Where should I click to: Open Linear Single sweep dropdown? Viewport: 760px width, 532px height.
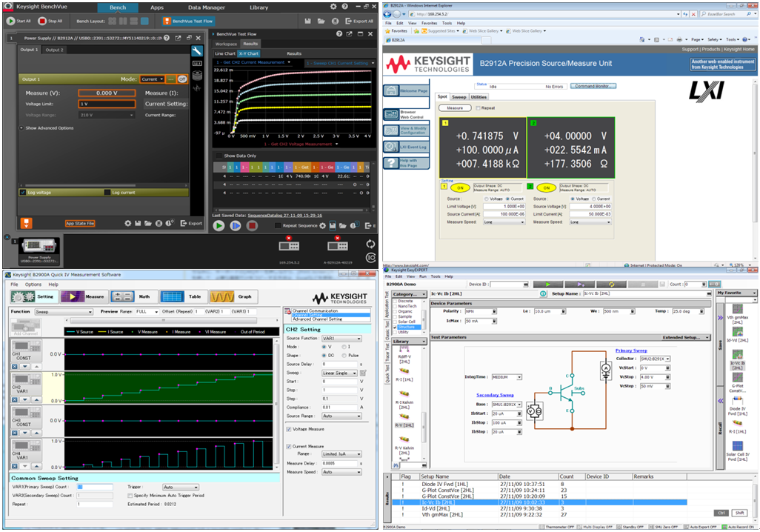pos(340,373)
